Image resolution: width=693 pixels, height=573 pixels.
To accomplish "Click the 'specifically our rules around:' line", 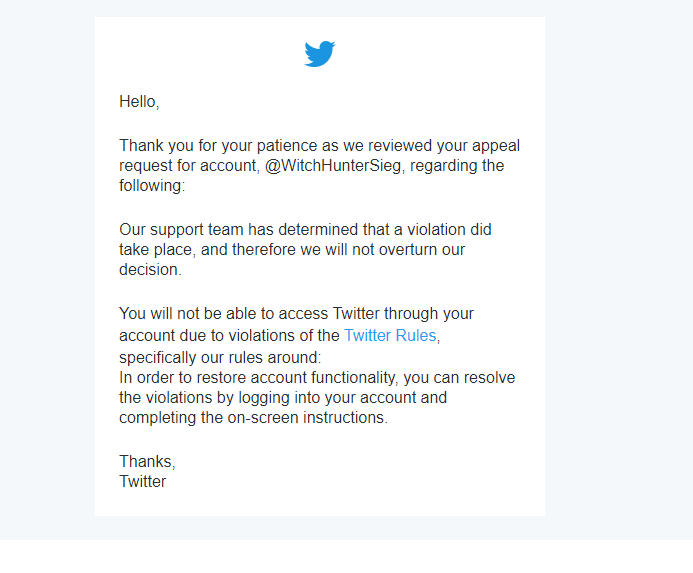I will [x=220, y=357].
